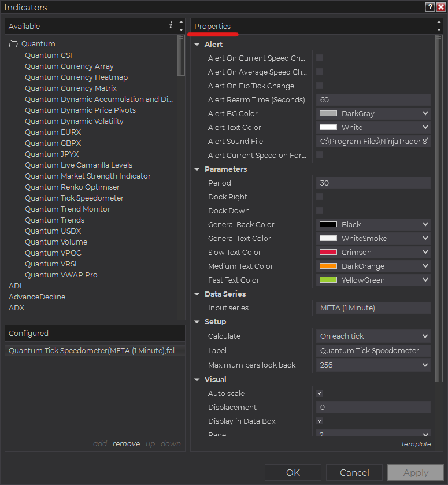448x485 pixels.
Task: Click the Period input field
Action: tap(373, 183)
